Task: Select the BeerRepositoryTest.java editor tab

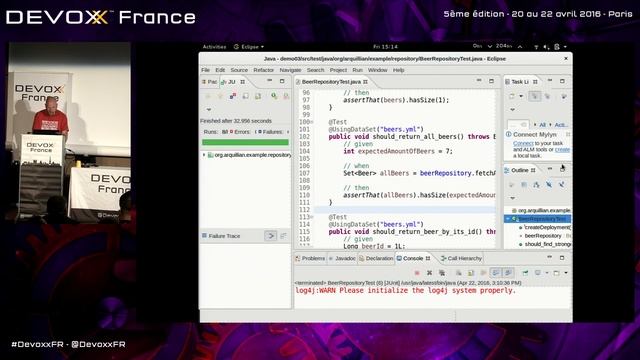Action: tap(331, 82)
